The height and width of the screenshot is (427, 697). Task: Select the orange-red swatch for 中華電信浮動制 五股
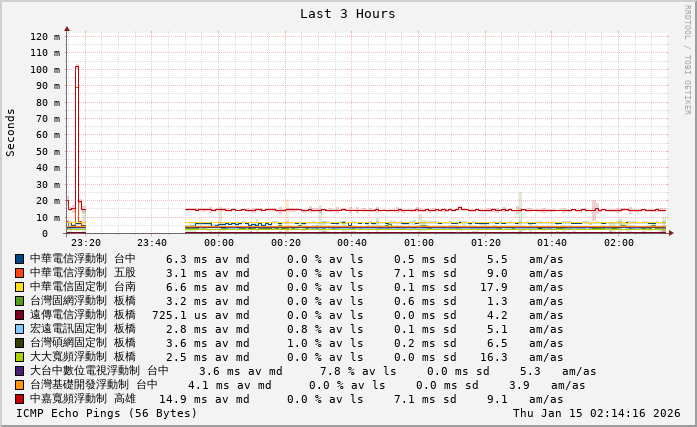pos(19,273)
